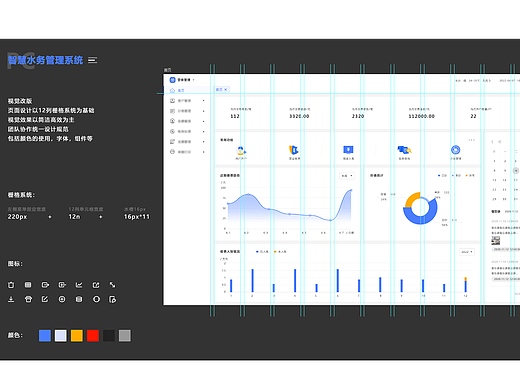This screenshot has height=390, width=520.
Task: Expand the first sidebar menu below home
Action: pyautogui.click(x=203, y=100)
